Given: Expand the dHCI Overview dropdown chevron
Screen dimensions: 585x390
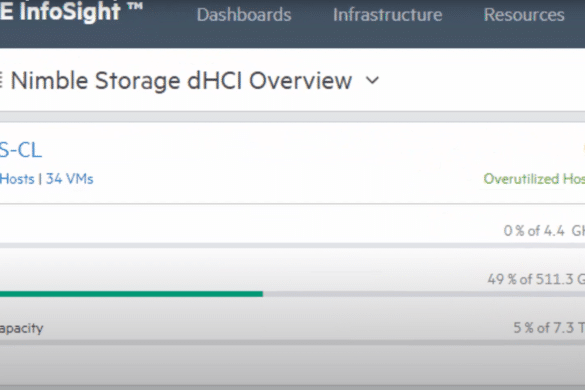Looking at the screenshot, I should click(x=372, y=80).
